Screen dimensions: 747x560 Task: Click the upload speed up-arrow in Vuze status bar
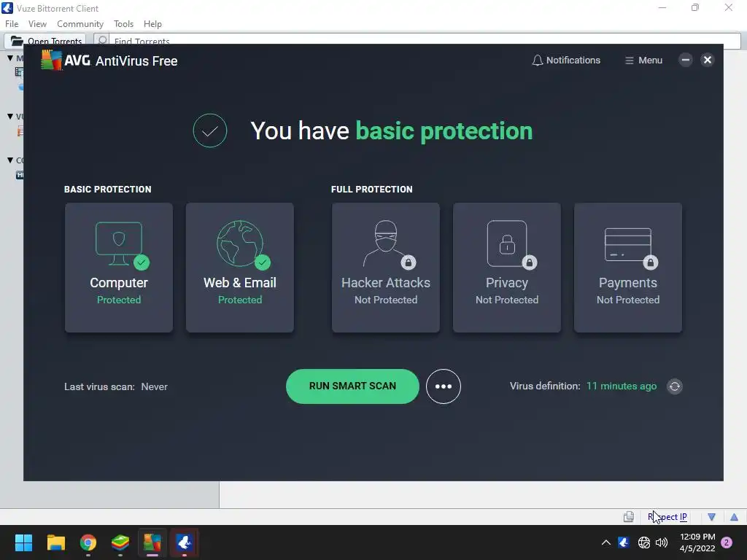pyautogui.click(x=734, y=517)
